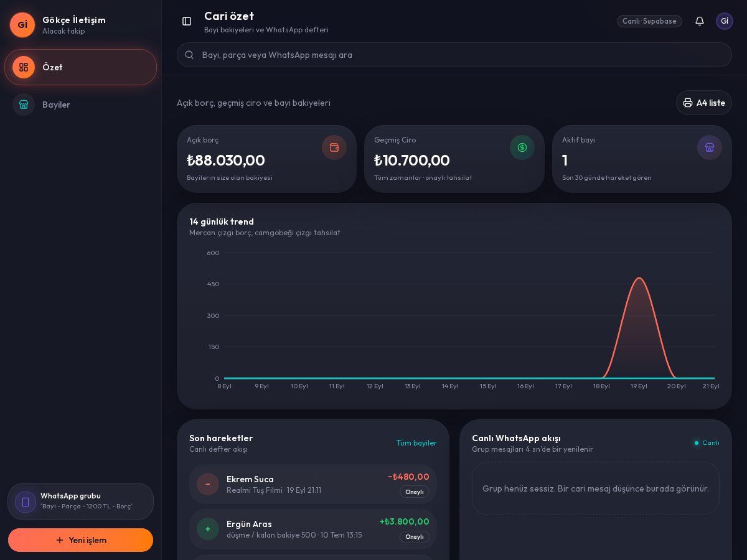Click the plus icon in Yeni işlem
Viewport: 747px width, 560px height.
coord(60,540)
